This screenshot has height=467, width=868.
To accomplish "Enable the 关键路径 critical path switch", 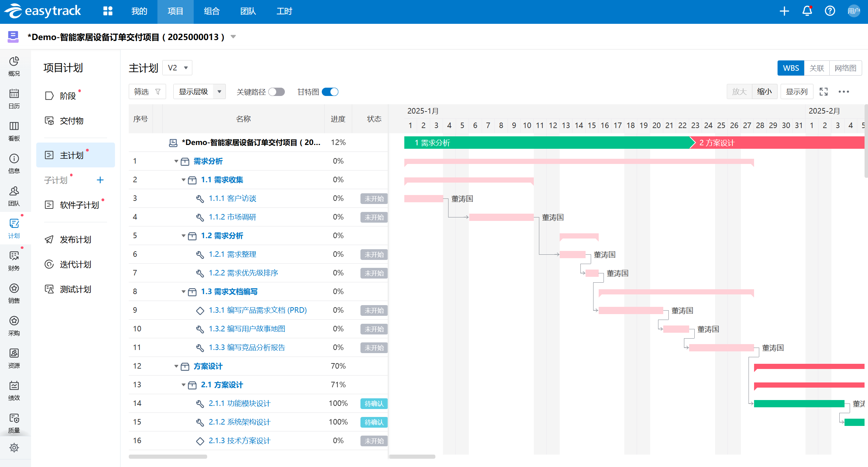I will tap(277, 92).
